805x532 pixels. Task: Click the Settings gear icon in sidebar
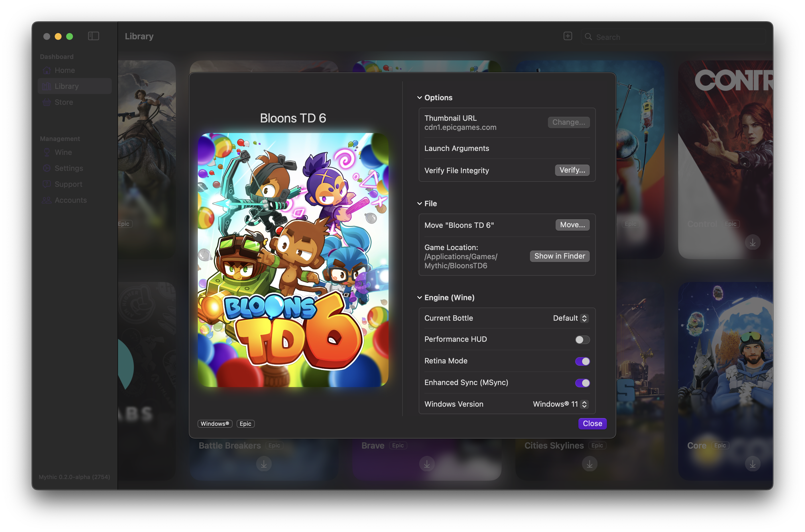point(47,168)
